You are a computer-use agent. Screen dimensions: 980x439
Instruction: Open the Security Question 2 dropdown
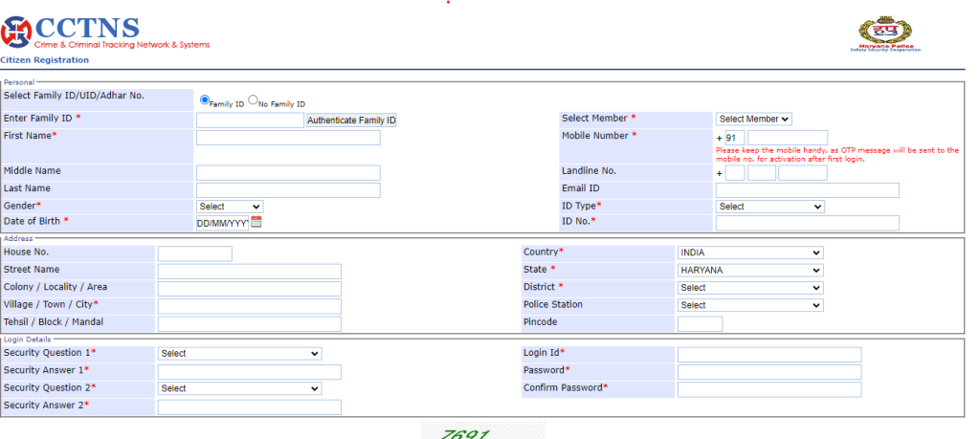point(239,389)
